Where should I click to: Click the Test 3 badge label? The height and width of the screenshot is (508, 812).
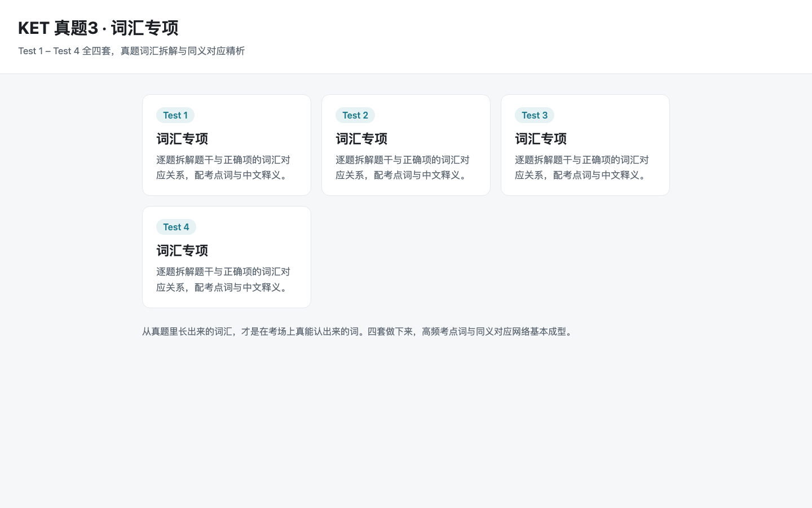click(x=535, y=115)
